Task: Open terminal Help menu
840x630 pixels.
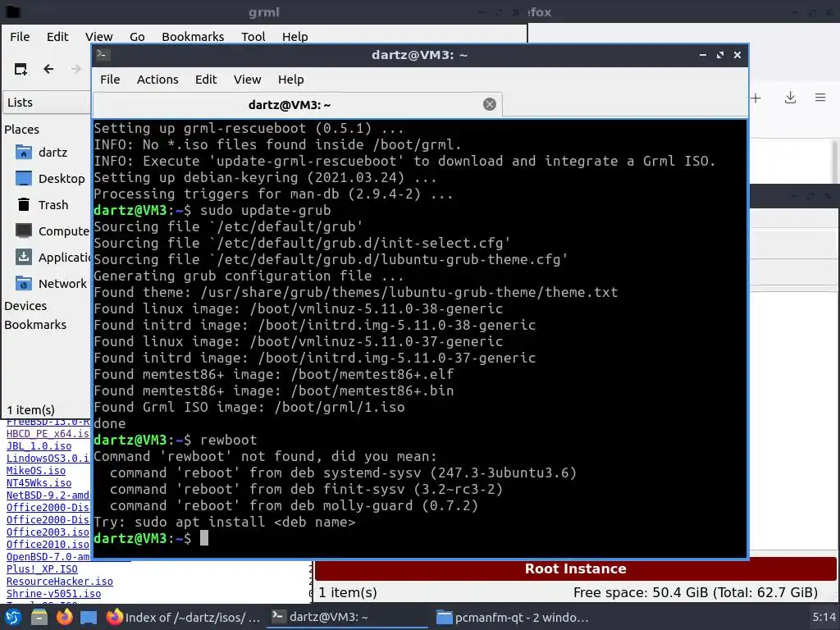Action: pyautogui.click(x=291, y=80)
